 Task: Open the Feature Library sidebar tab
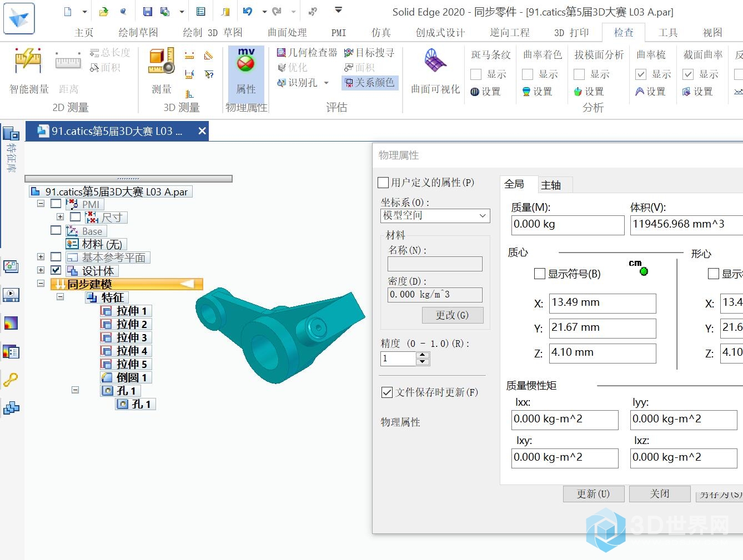(x=11, y=150)
